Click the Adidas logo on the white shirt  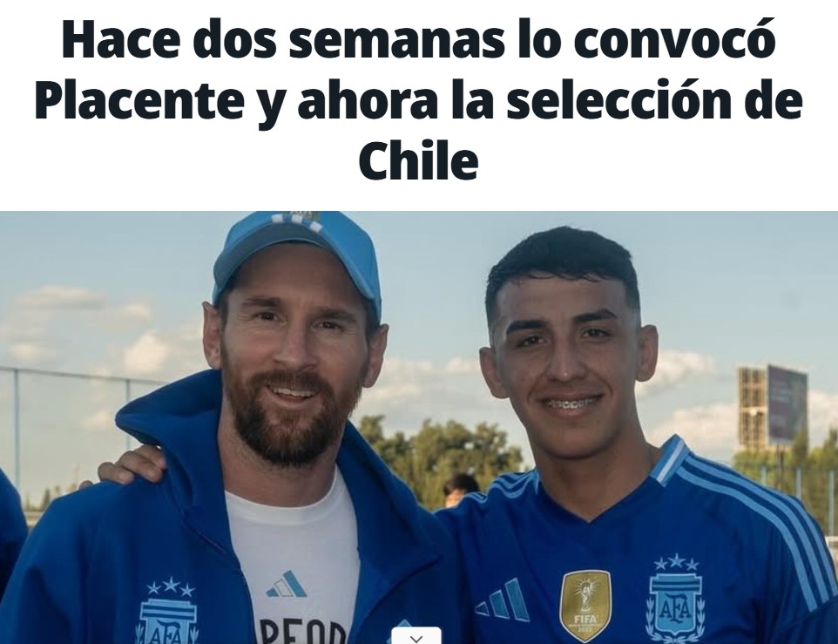[x=286, y=584]
